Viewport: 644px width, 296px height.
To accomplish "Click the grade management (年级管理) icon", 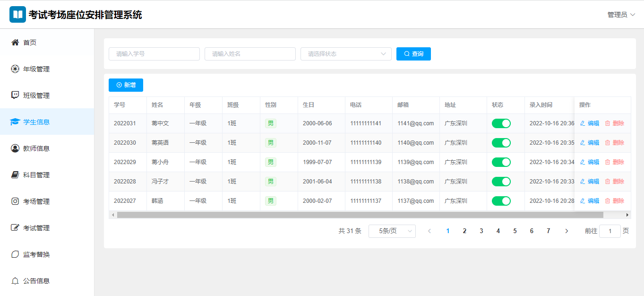I will point(15,69).
